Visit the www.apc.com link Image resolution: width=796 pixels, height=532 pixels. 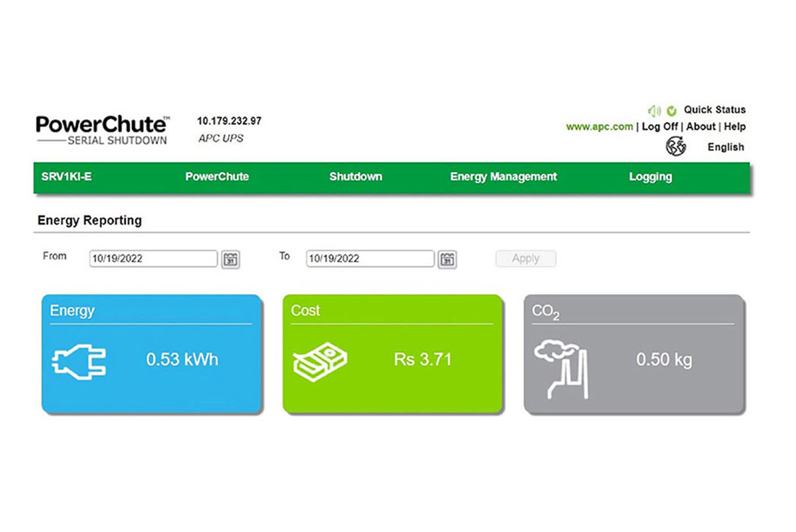pos(599,127)
